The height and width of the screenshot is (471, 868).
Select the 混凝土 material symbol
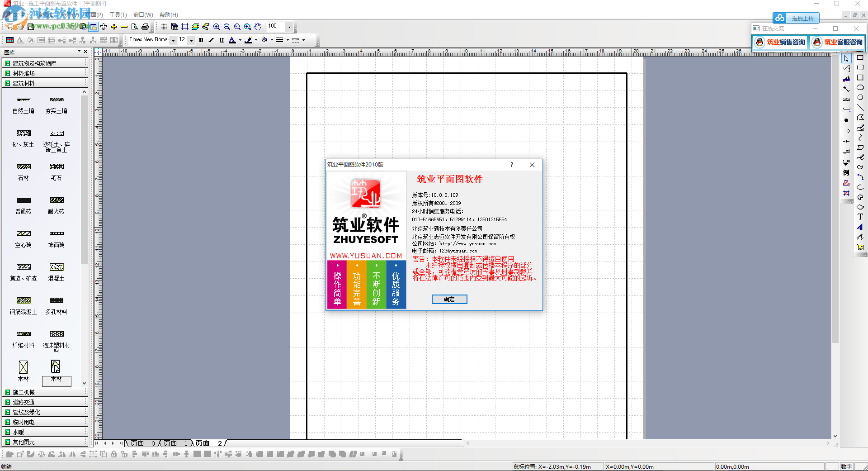tap(57, 272)
